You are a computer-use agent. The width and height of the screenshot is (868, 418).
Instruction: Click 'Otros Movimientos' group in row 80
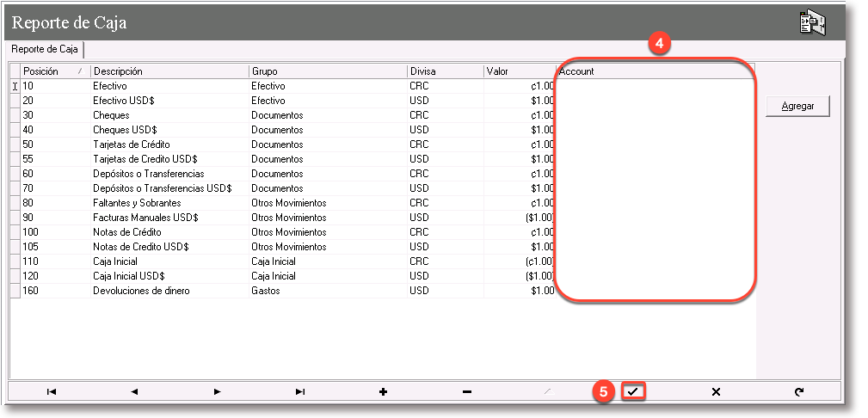[328, 203]
